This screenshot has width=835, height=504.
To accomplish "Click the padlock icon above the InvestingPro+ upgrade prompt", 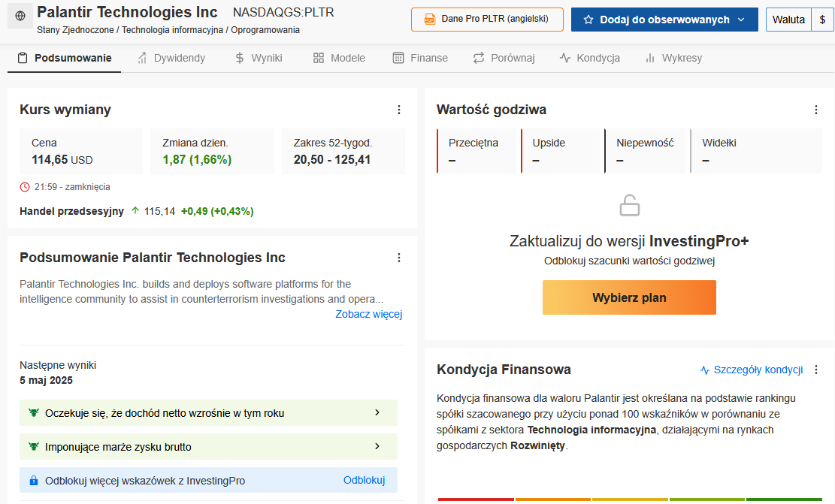I will click(x=629, y=205).
